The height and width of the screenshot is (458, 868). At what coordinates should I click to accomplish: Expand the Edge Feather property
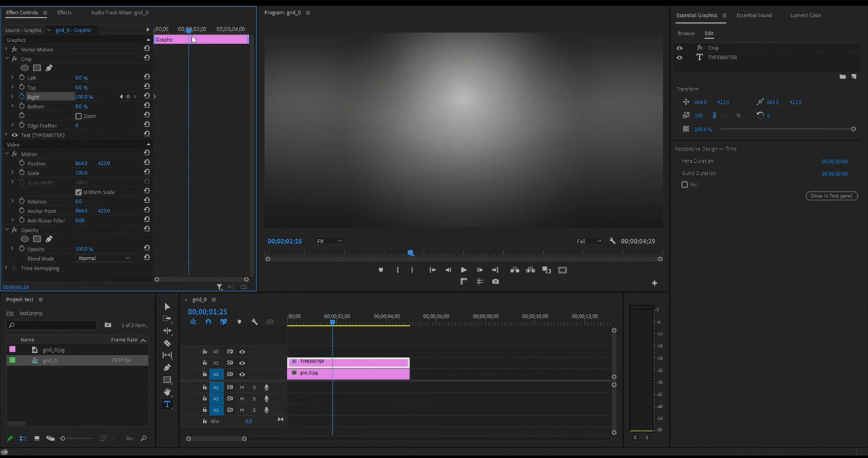click(x=12, y=126)
